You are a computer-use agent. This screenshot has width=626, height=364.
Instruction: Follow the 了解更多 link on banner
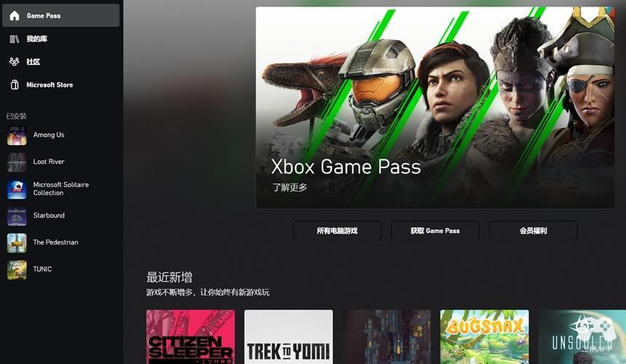coord(290,187)
